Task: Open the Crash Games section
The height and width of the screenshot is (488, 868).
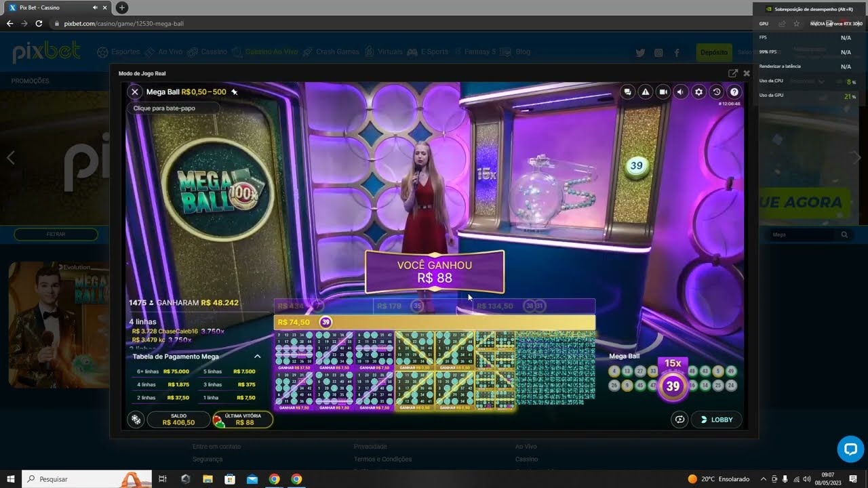Action: (x=332, y=52)
